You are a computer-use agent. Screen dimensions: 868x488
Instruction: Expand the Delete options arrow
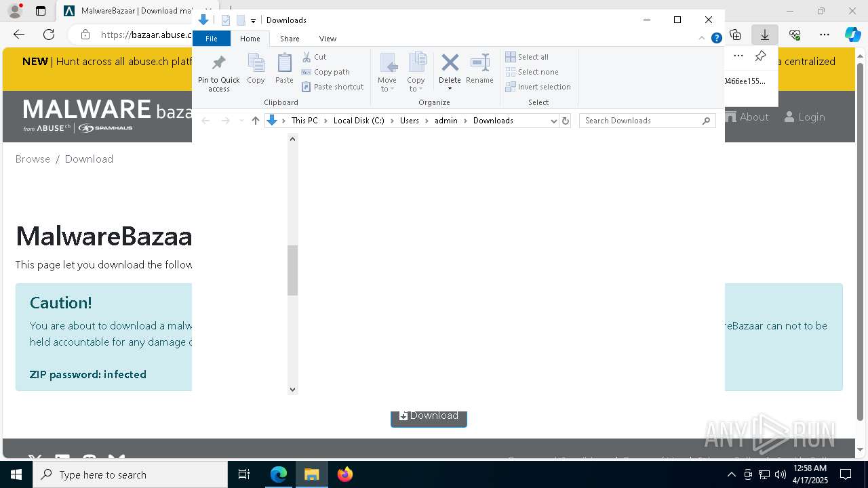coord(450,89)
